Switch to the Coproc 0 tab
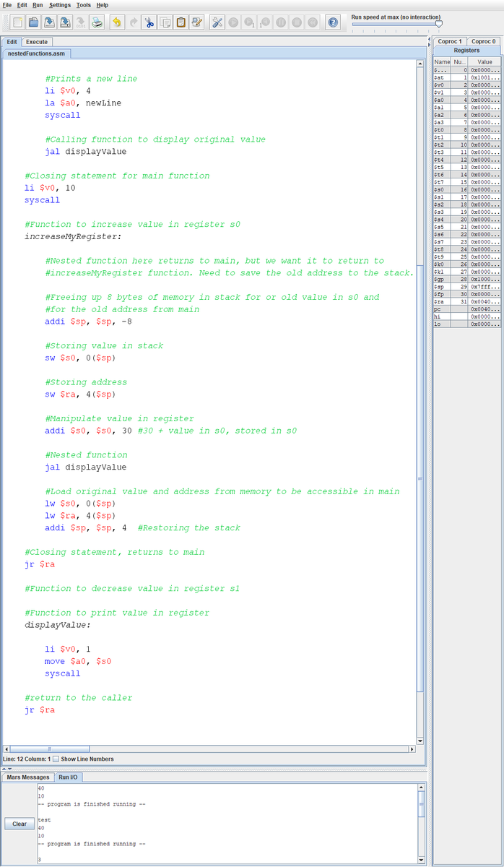Viewport: 504px width, 867px height. (484, 41)
